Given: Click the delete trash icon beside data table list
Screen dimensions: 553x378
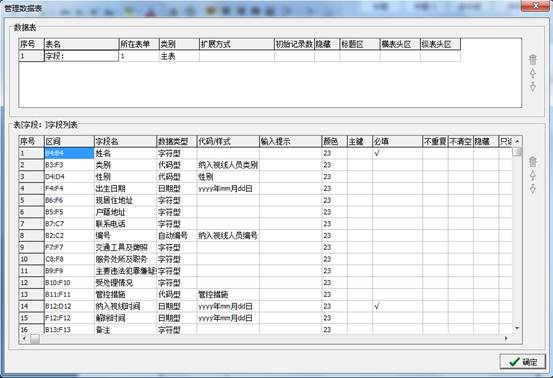Looking at the screenshot, I should coord(533,60).
